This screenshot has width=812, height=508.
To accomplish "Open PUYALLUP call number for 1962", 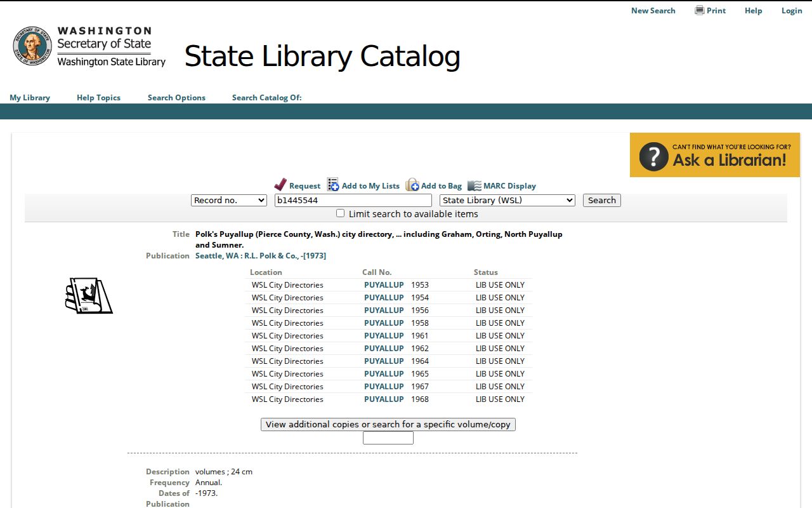I will pyautogui.click(x=384, y=349).
